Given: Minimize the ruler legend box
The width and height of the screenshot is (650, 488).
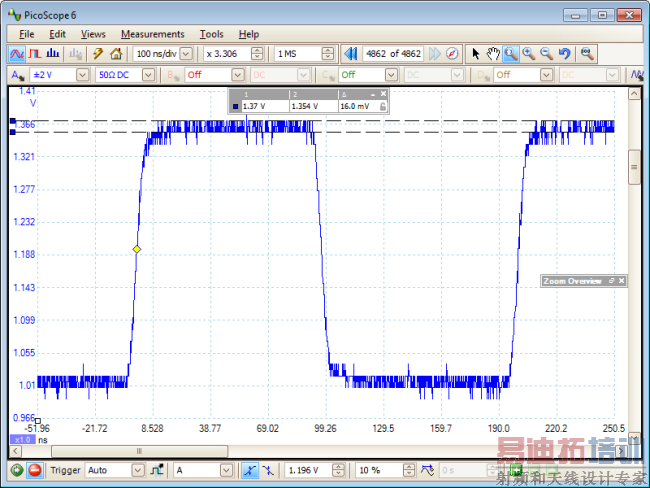Looking at the screenshot, I should click(373, 95).
